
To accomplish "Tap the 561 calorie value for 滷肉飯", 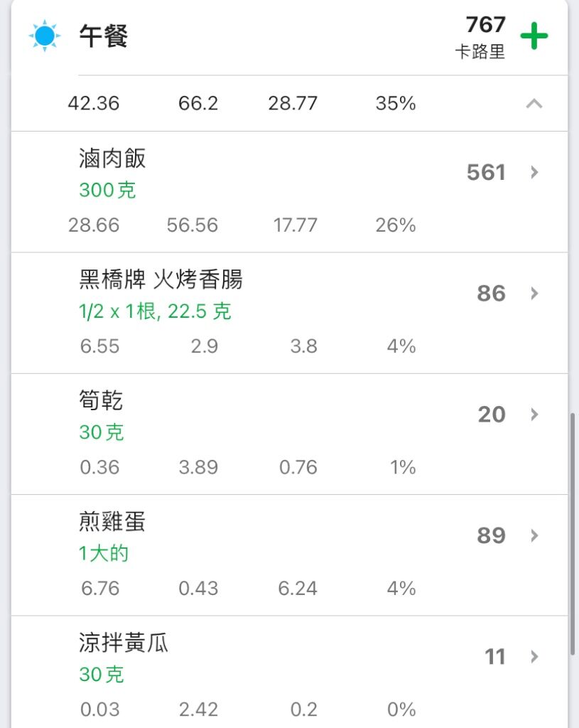I will 486,172.
